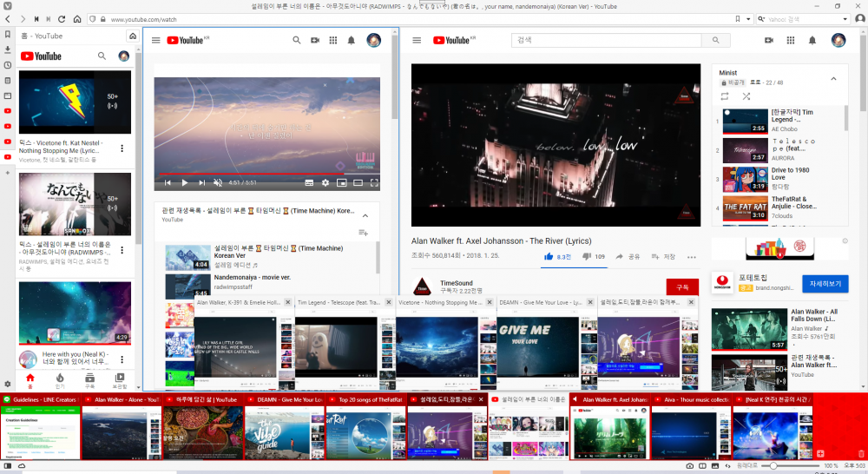868x474 pixels.
Task: Open panel settings gear at bottom-left
Action: tap(8, 384)
